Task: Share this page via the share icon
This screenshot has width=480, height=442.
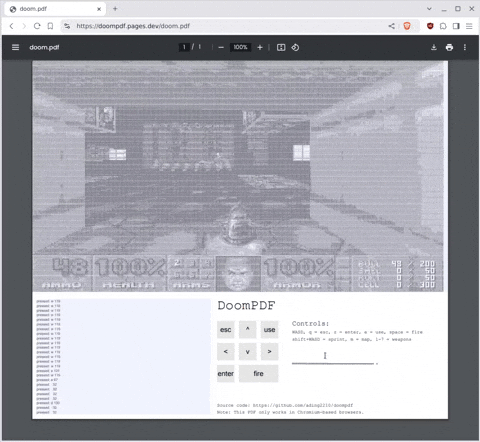Action: 392,26
